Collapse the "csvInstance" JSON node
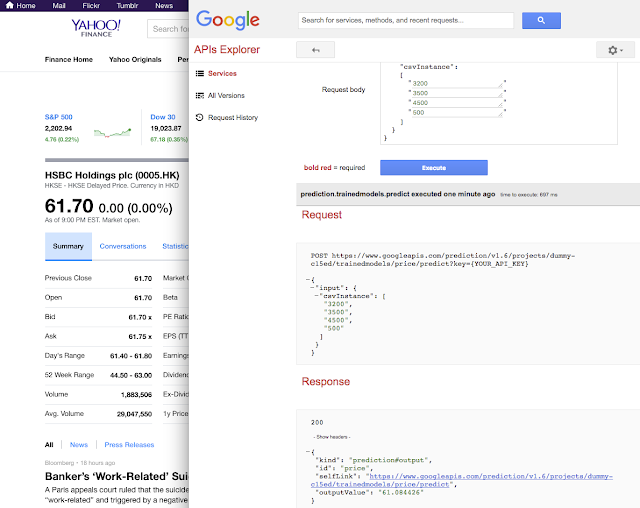The width and height of the screenshot is (640, 508). point(317,296)
